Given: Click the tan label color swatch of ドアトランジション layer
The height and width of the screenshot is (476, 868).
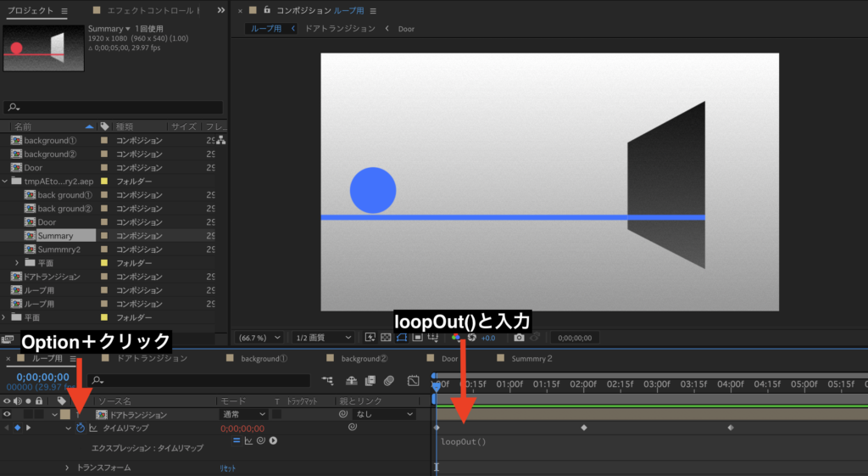Looking at the screenshot, I should click(x=64, y=415).
